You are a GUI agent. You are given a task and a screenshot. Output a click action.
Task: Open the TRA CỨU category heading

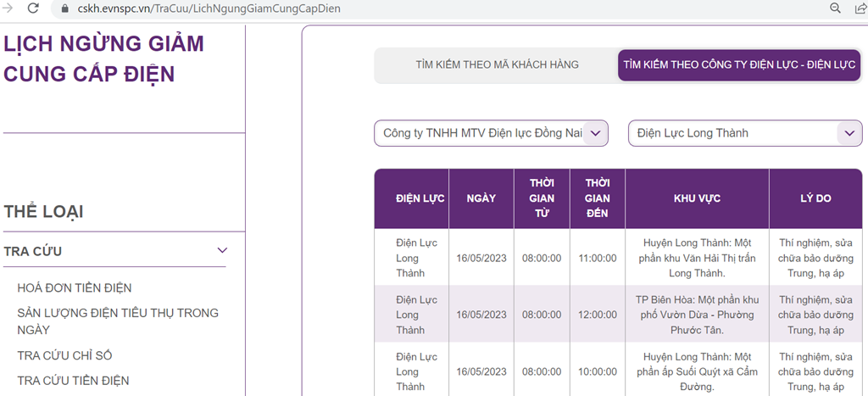click(x=33, y=252)
